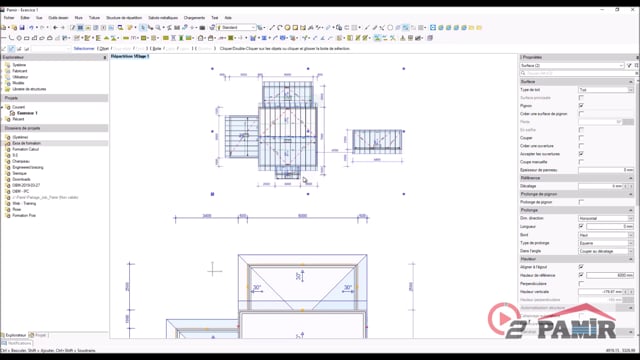Click the pin icon in Explorateur panel header
Screen dimensions: 640x360
coord(105,58)
